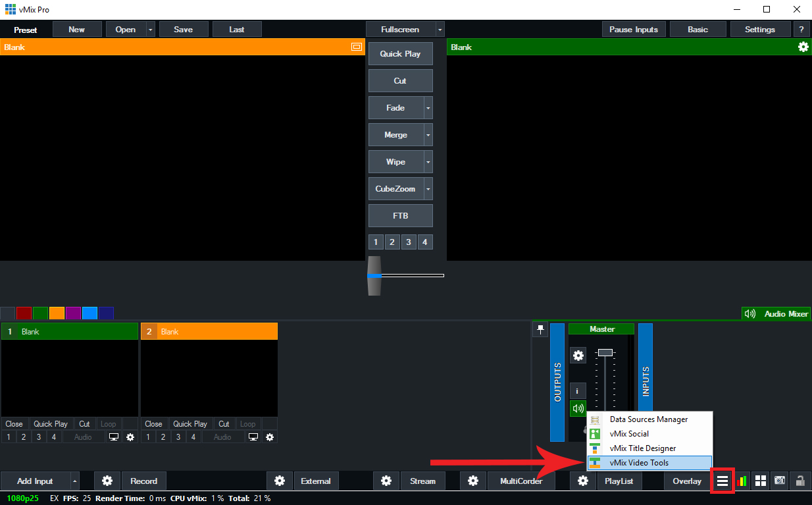The height and width of the screenshot is (505, 812).
Task: Open input 2 gear settings
Action: pos(269,437)
